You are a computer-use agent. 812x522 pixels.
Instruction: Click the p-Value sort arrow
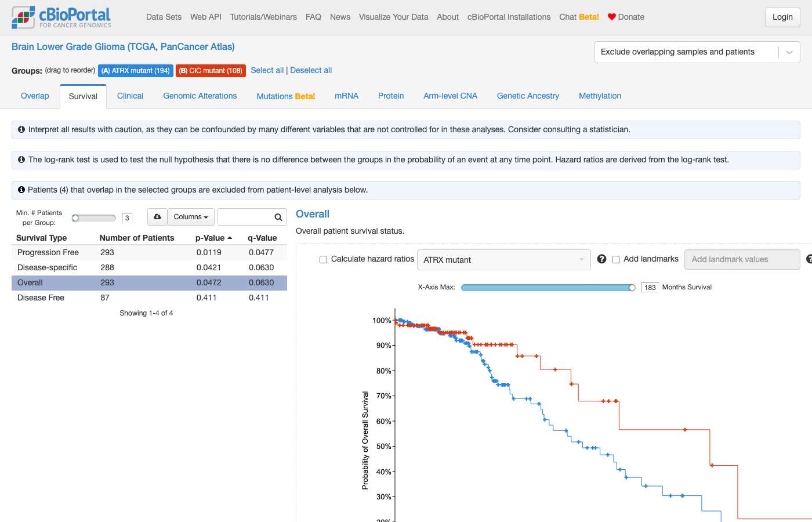(230, 238)
